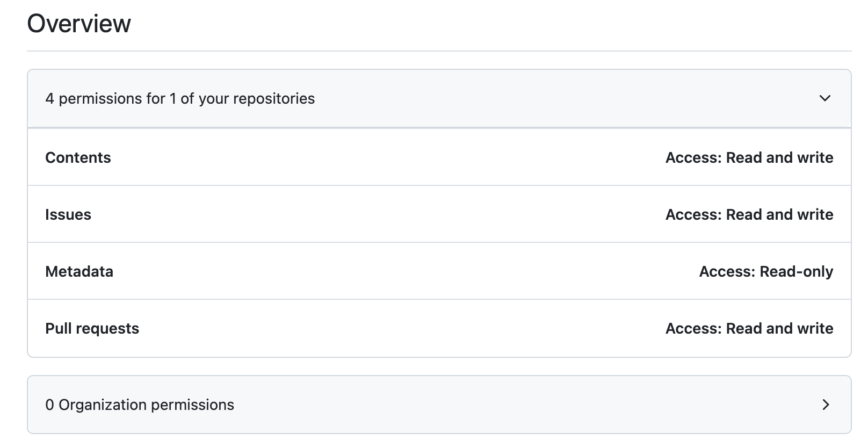Click Access: Read-only next to Metadata
The width and height of the screenshot is (868, 447).
[766, 271]
